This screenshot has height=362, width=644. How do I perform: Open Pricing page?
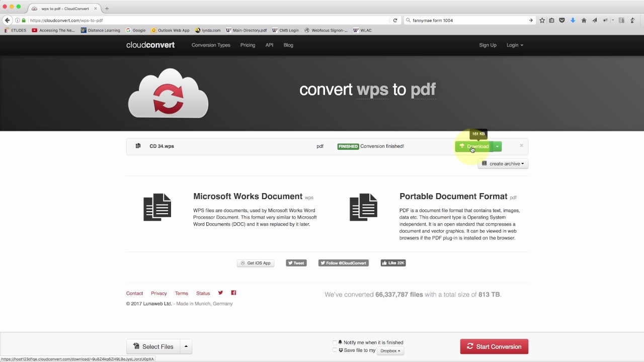[x=248, y=45]
